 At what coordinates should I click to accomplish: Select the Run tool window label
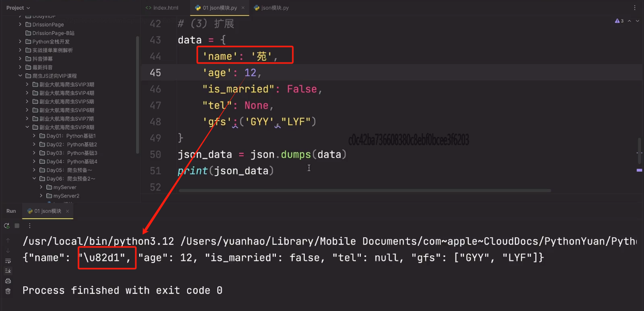[11, 211]
